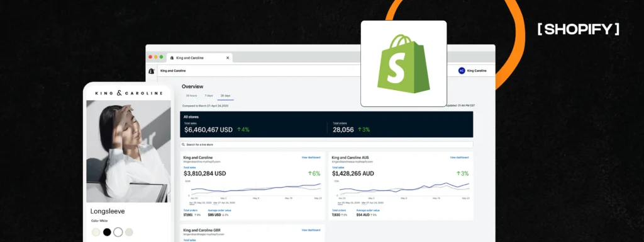Click the King and Caroline store name in the header
The image size is (644, 242).
[x=172, y=71]
